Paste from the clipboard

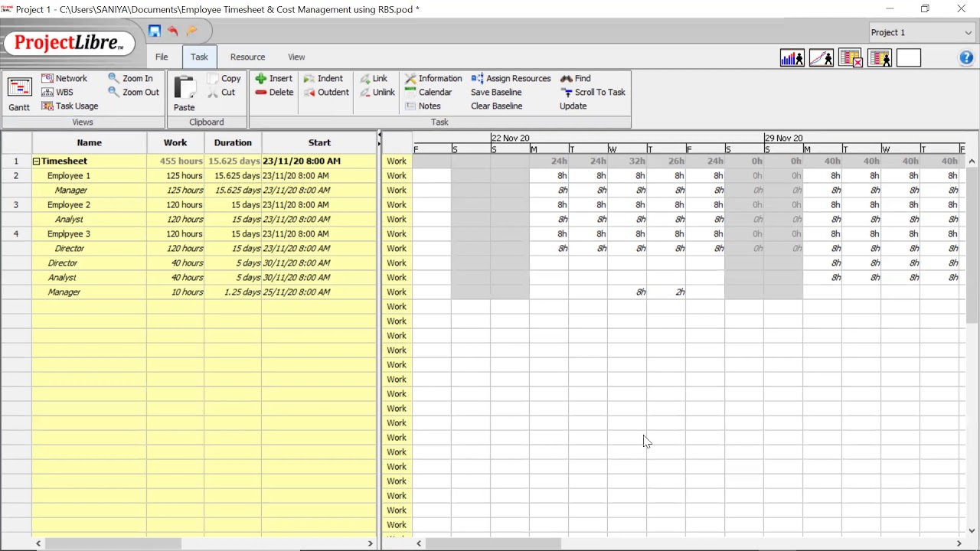pyautogui.click(x=184, y=94)
